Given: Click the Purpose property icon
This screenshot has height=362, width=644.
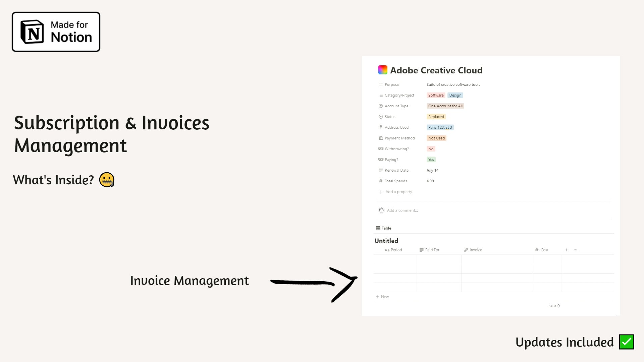Looking at the screenshot, I should click(381, 84).
